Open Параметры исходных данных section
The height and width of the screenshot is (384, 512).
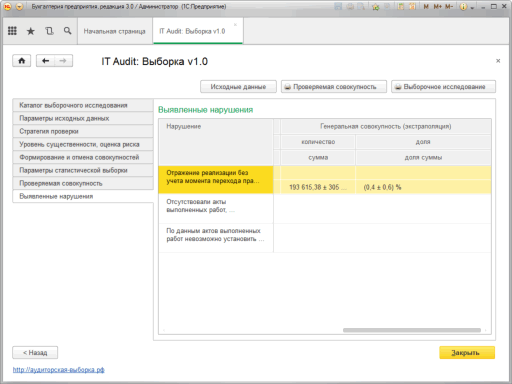[83, 118]
